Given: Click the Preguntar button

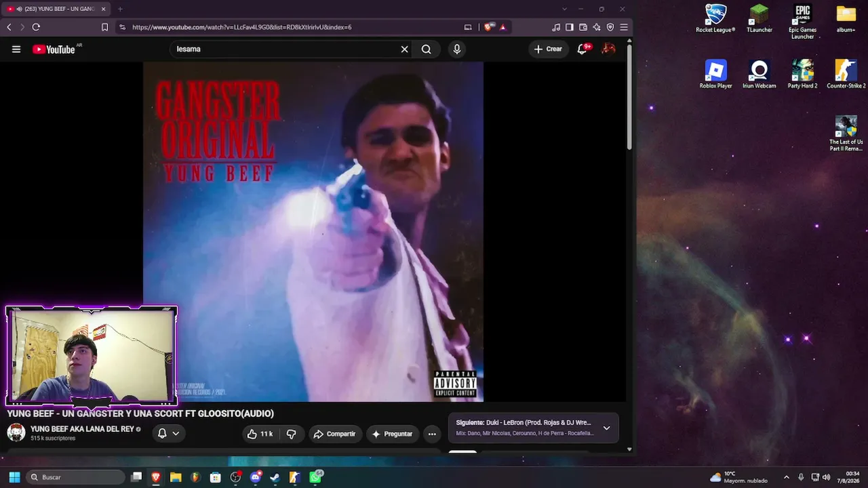Looking at the screenshot, I should point(393,434).
